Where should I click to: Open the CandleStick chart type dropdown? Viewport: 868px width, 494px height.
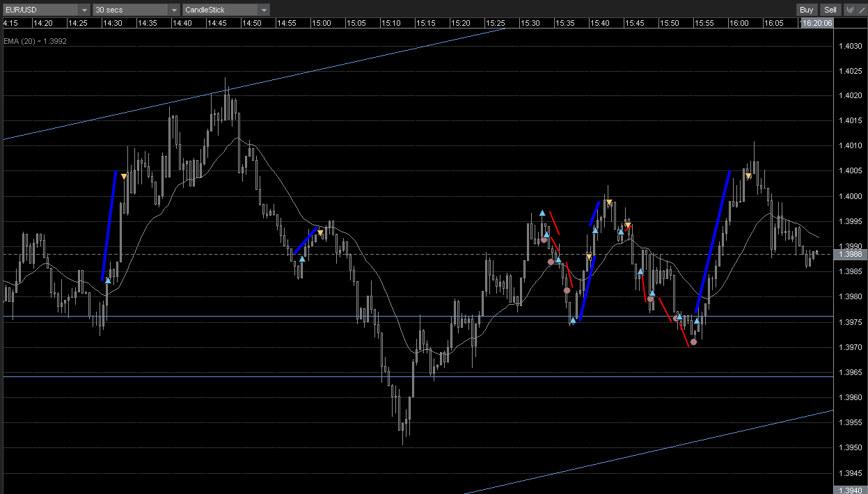coord(226,10)
